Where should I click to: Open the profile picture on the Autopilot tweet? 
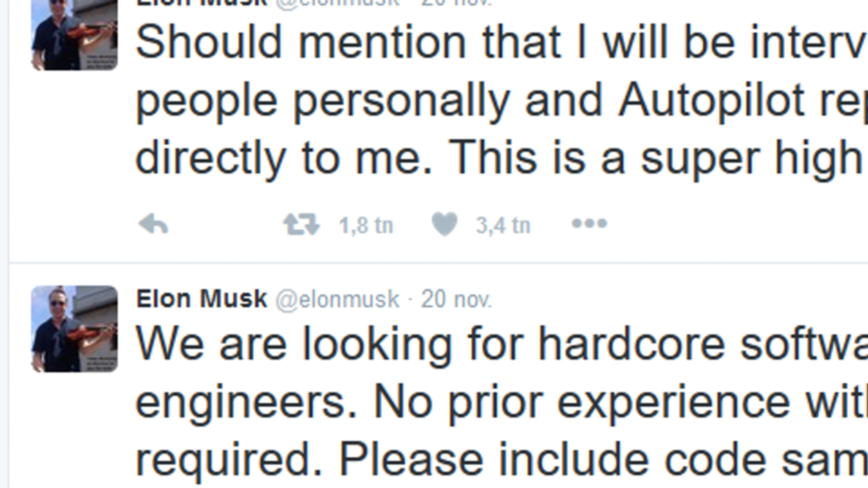75,35
